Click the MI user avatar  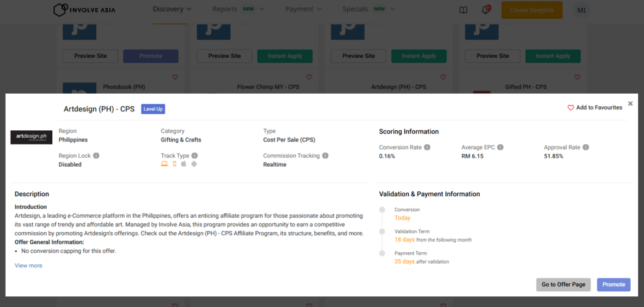coord(581,10)
